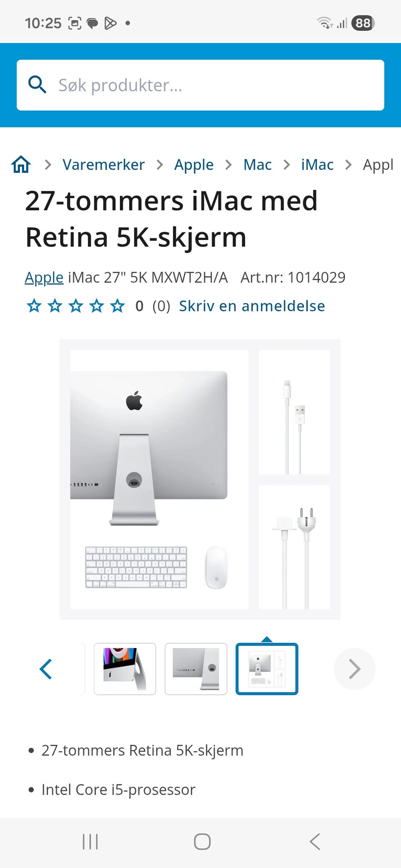Tap the Android back button
Image resolution: width=401 pixels, height=868 pixels.
point(315,842)
